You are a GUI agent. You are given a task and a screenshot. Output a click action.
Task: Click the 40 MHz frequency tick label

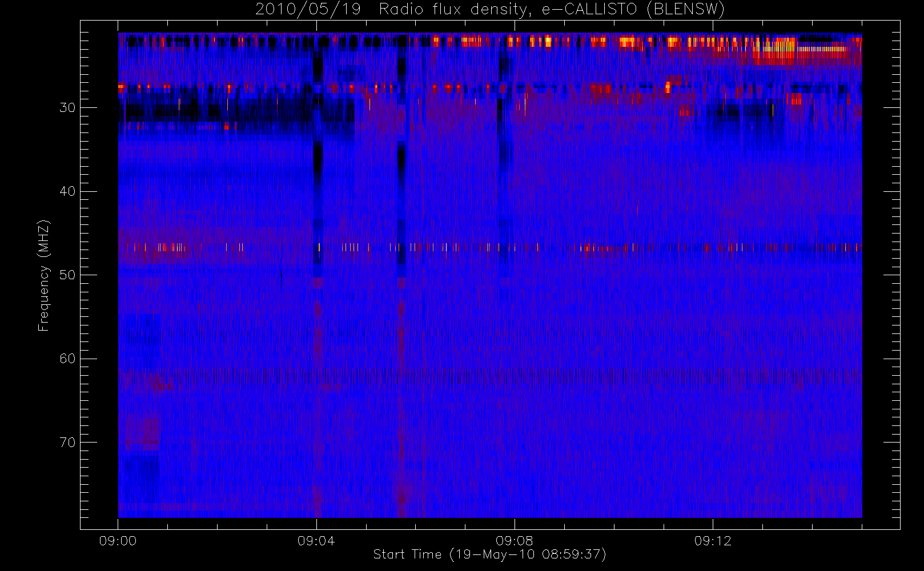(67, 191)
